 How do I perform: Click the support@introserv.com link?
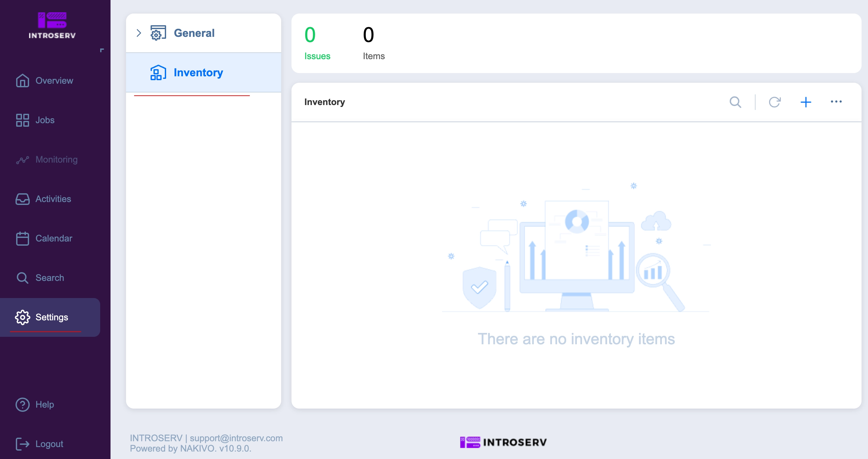pyautogui.click(x=236, y=438)
